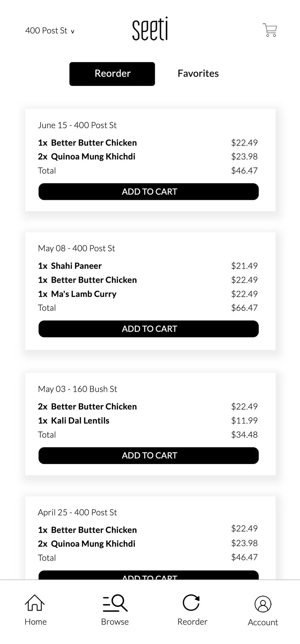
Task: Tap the Seeti logo
Action: click(x=150, y=29)
